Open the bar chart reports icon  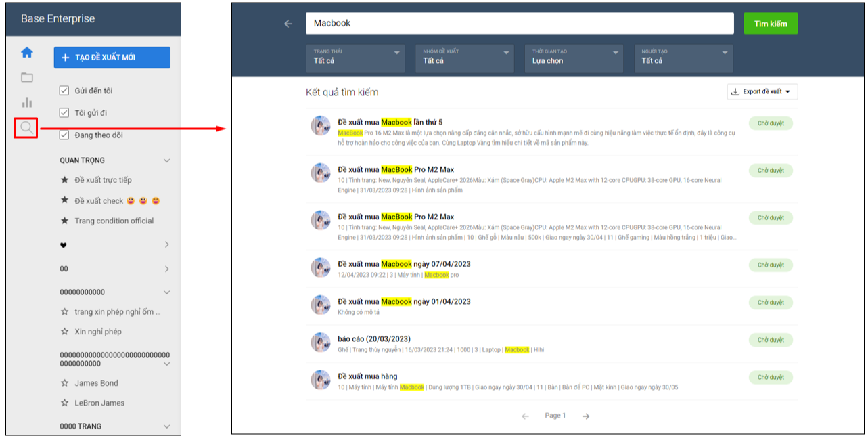click(27, 102)
